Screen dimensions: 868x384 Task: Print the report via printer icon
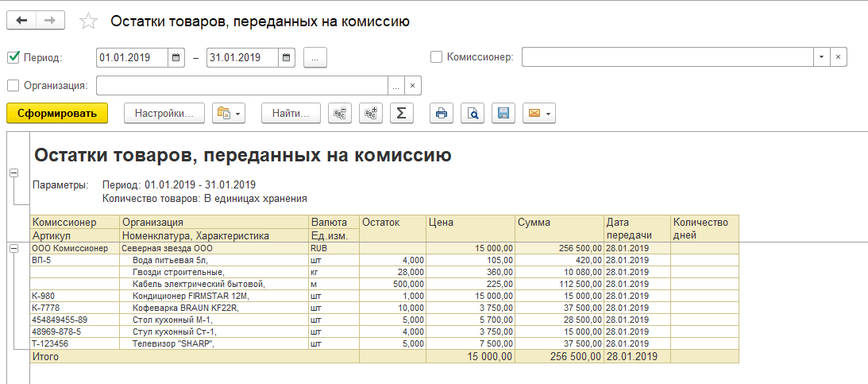point(442,114)
